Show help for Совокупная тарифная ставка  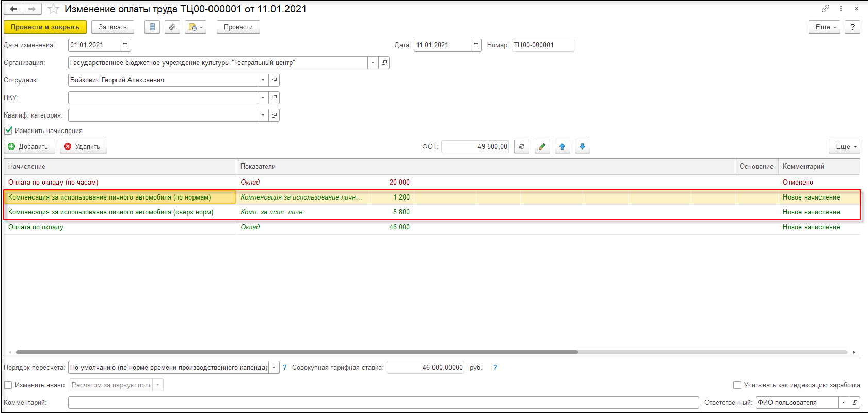(x=495, y=367)
